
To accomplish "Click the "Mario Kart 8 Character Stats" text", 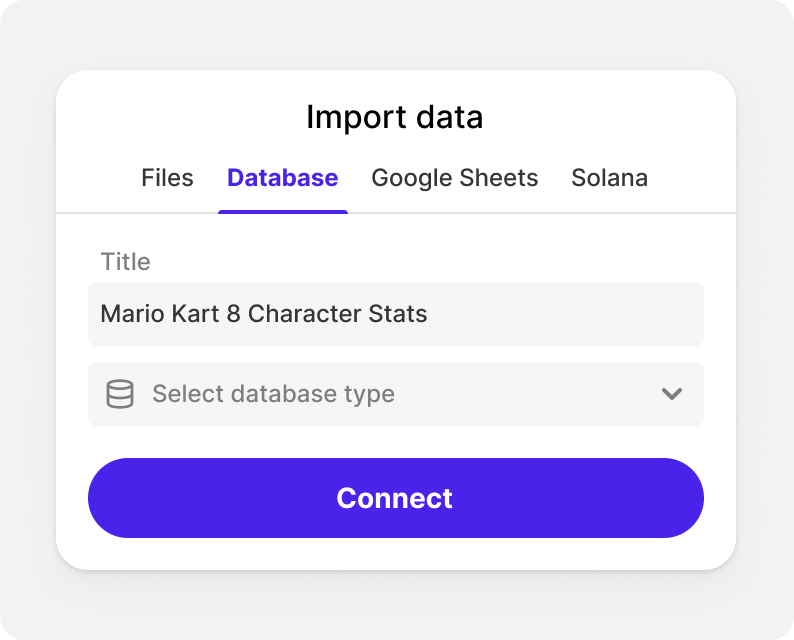I will (264, 314).
